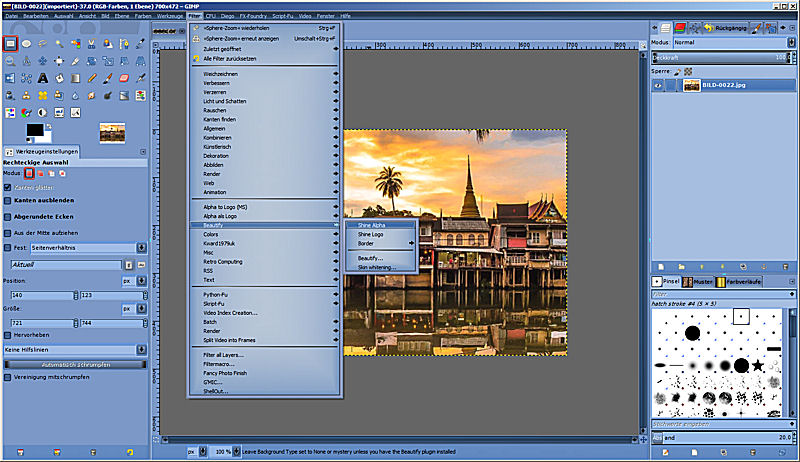Select the Rectangle Select tool in toolbox
800x462 pixels.
(10, 44)
